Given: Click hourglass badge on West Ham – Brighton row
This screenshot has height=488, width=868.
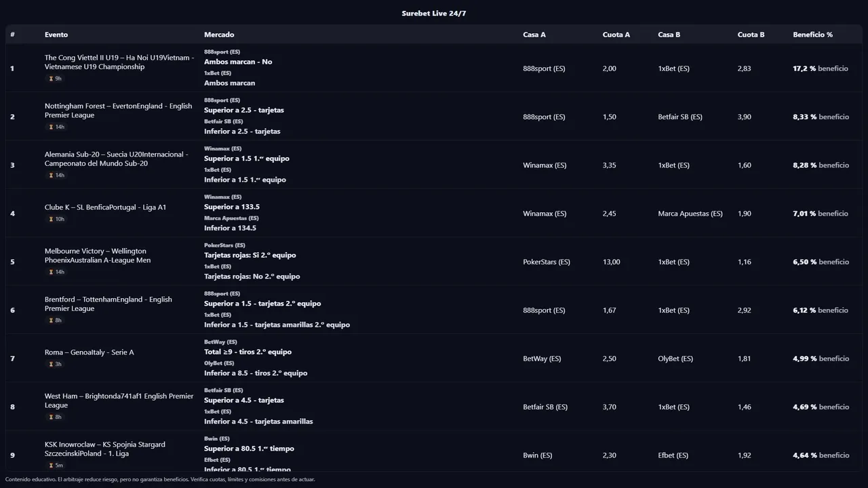Looking at the screenshot, I should pos(51,418).
